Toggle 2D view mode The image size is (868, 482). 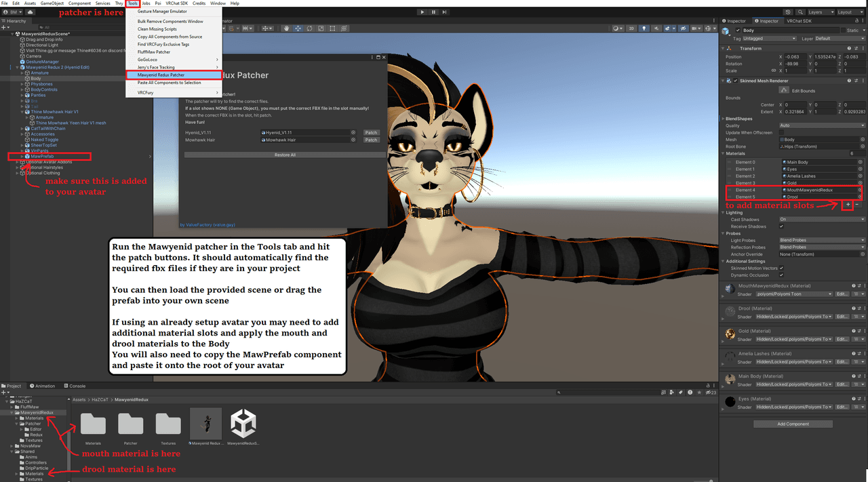point(631,28)
